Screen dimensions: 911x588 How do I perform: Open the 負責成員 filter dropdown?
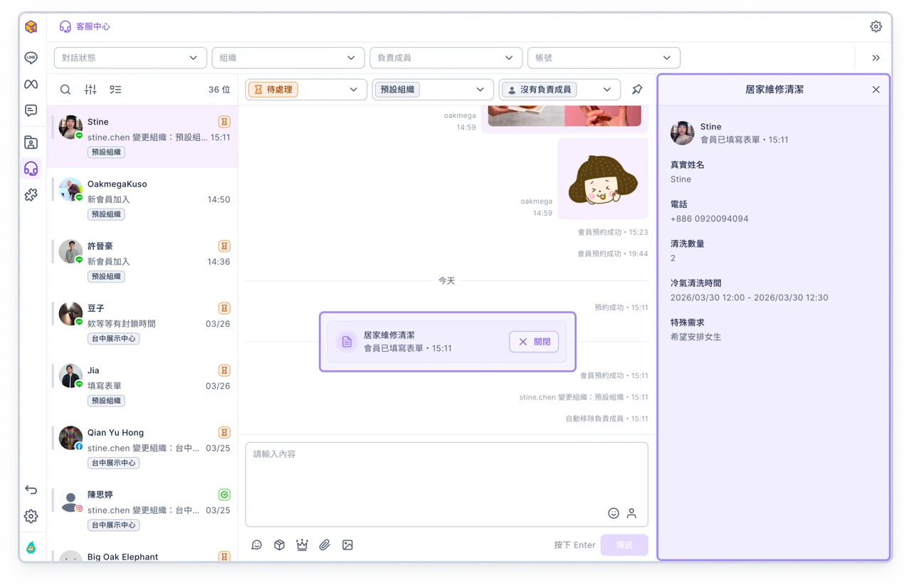[446, 58]
